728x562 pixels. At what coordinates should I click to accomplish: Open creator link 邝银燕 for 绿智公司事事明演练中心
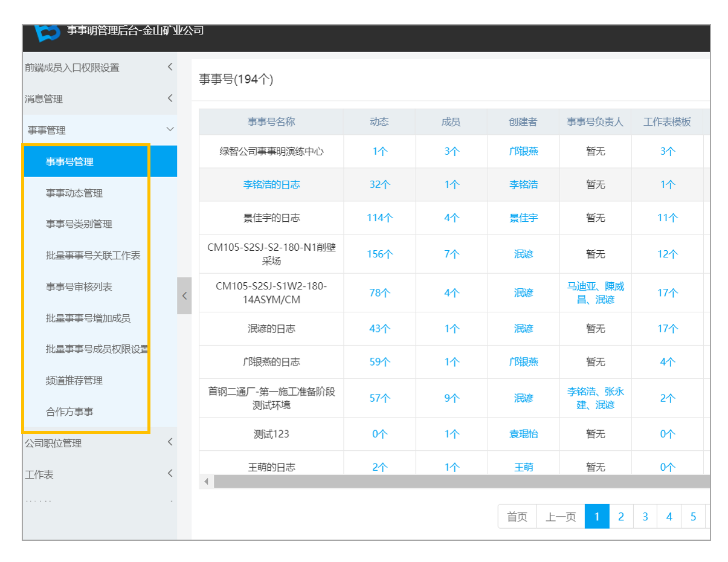pyautogui.click(x=523, y=151)
